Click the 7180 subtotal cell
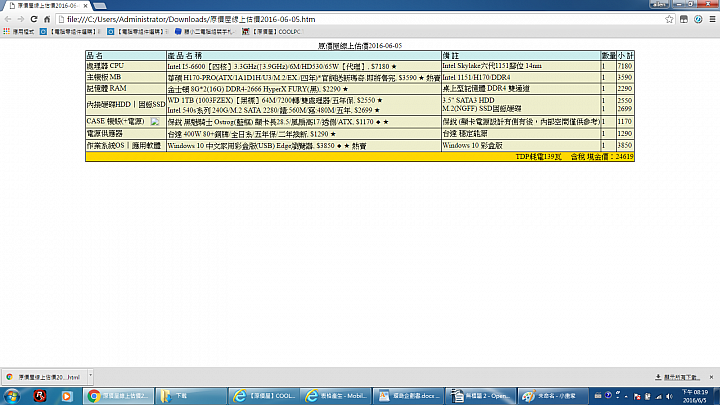Image resolution: width=720 pixels, height=405 pixels. tap(625, 66)
